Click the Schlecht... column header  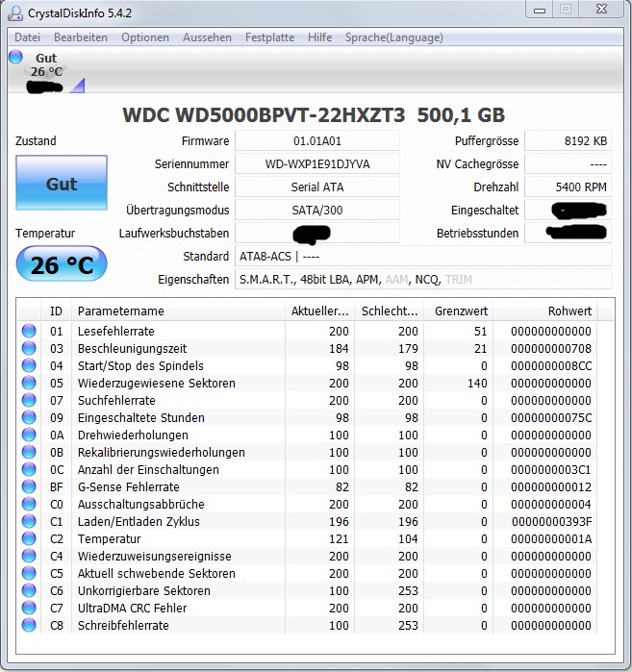[x=389, y=311]
